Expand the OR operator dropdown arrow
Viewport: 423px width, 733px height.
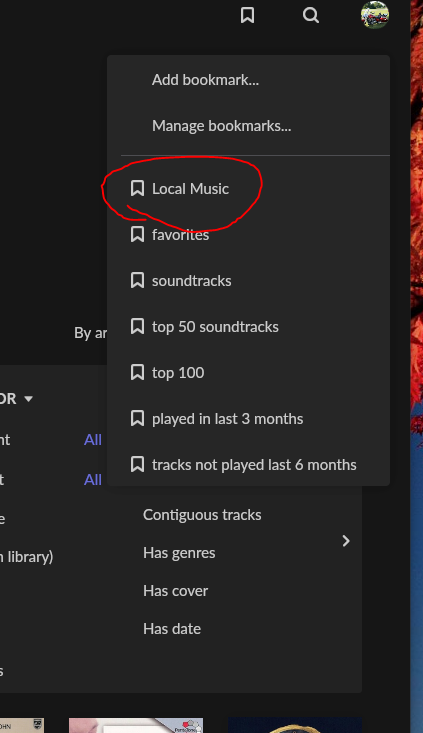click(x=29, y=399)
